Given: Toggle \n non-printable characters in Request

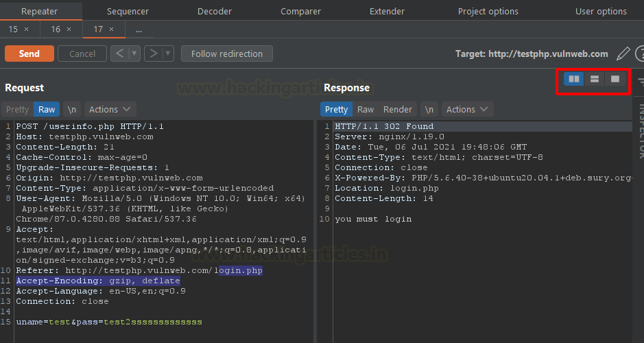Looking at the screenshot, I should click(71, 110).
